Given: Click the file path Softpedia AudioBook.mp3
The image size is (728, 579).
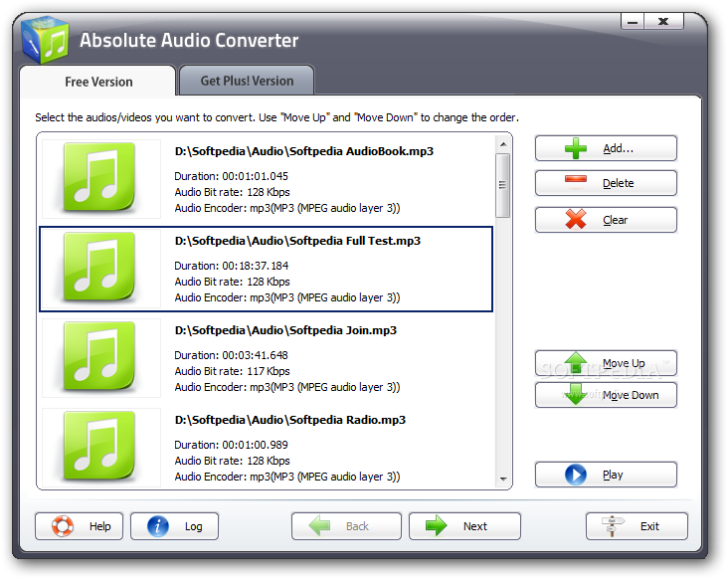Looking at the screenshot, I should coord(303,151).
